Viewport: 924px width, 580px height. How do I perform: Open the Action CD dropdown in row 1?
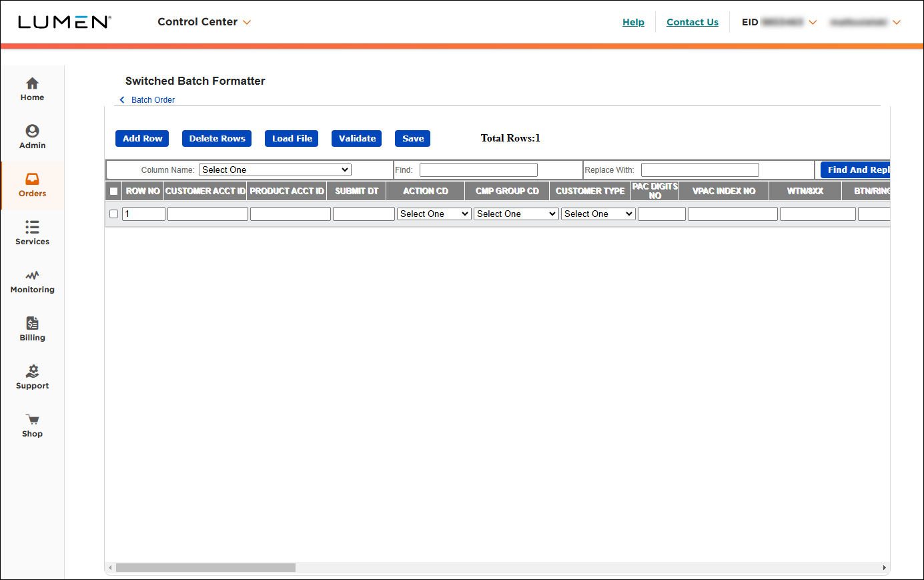click(x=434, y=214)
